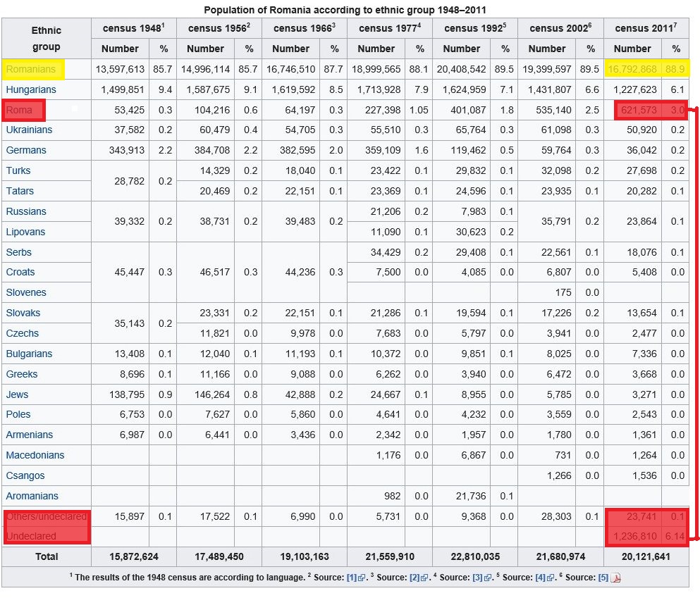The height and width of the screenshot is (598, 700).
Task: Open source link [1] in the footnote
Action: click(x=351, y=578)
